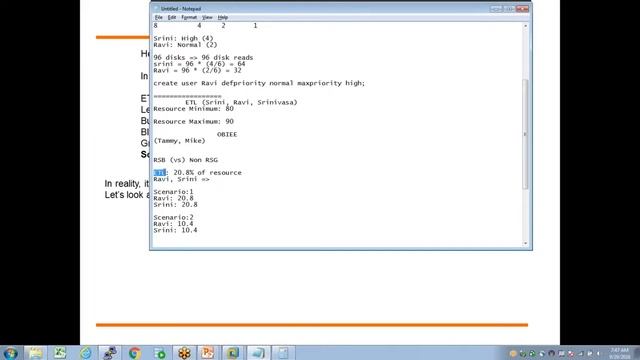Image resolution: width=640 pixels, height=360 pixels.
Task: Open the Windows Start menu
Action: [x=10, y=353]
